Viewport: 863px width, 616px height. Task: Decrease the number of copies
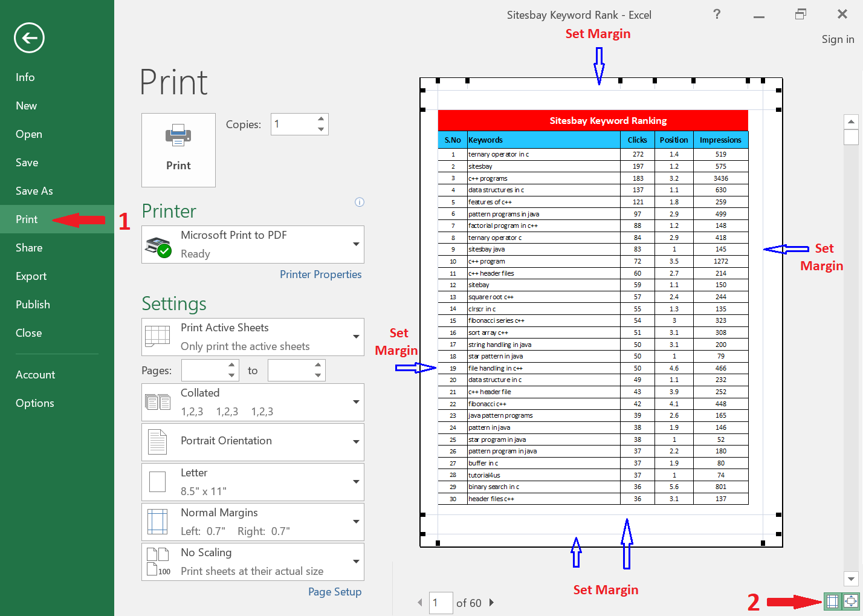click(321, 129)
